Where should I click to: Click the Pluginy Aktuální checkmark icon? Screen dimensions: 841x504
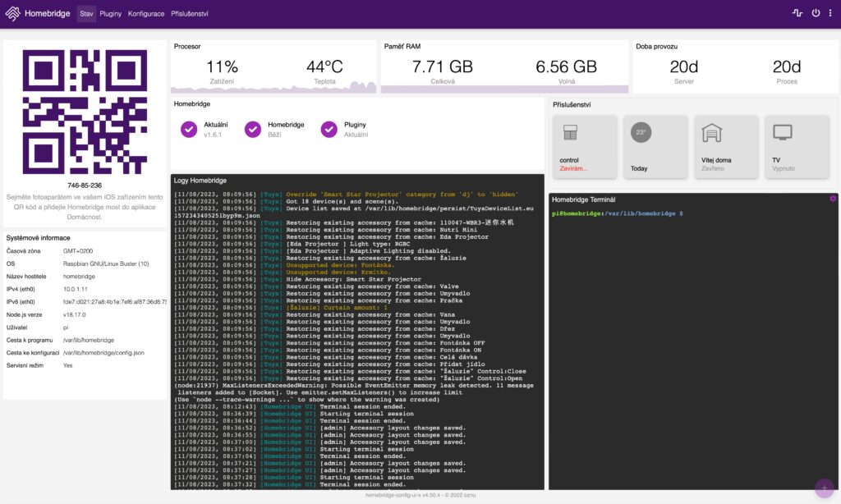329,129
